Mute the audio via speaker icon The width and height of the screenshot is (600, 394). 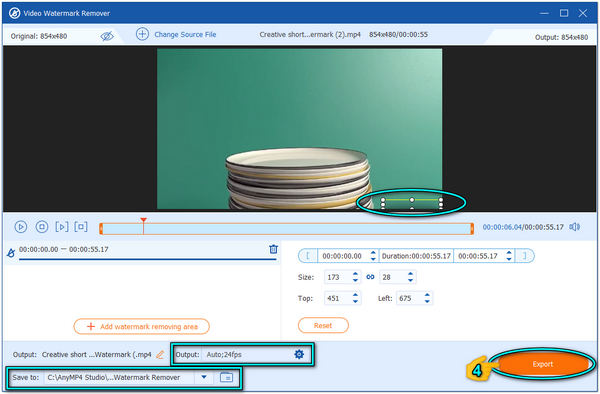pos(574,227)
